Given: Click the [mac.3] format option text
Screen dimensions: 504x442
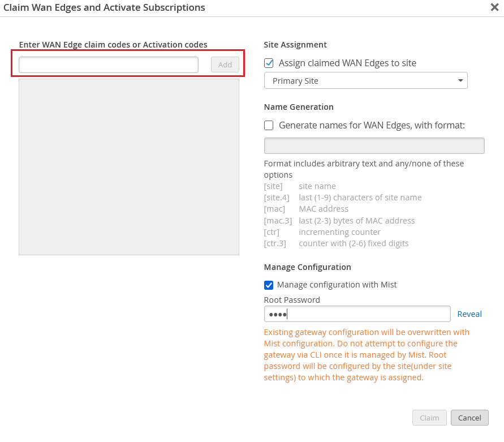Looking at the screenshot, I should pos(278,221).
